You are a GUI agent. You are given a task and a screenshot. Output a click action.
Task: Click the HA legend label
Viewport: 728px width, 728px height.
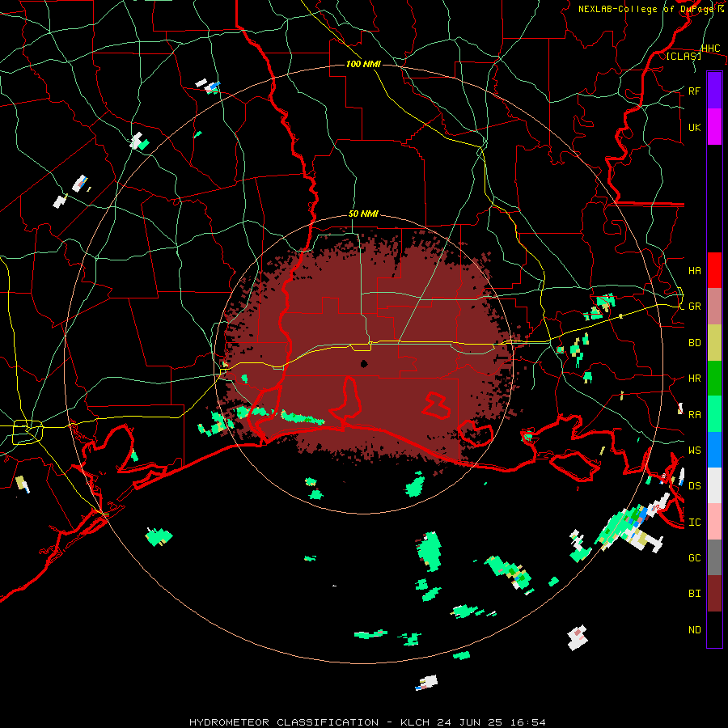click(x=695, y=271)
